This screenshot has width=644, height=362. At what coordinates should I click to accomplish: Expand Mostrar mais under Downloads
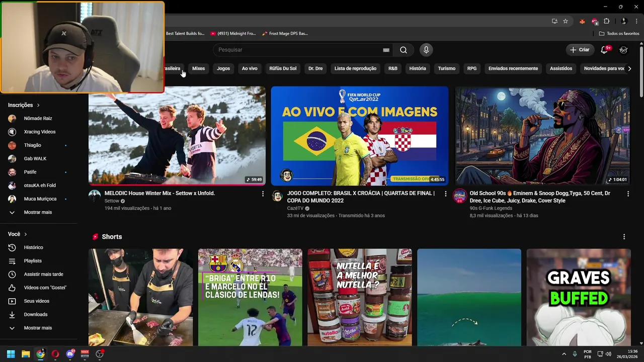click(x=38, y=328)
